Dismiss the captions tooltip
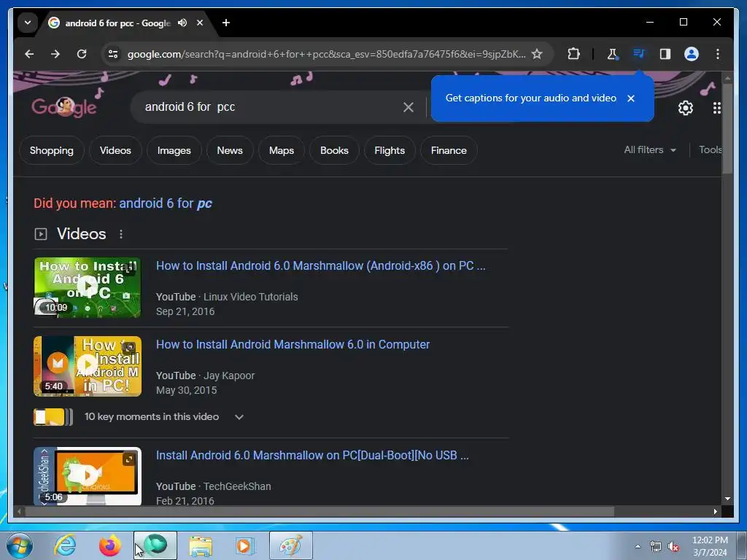 pyautogui.click(x=631, y=98)
